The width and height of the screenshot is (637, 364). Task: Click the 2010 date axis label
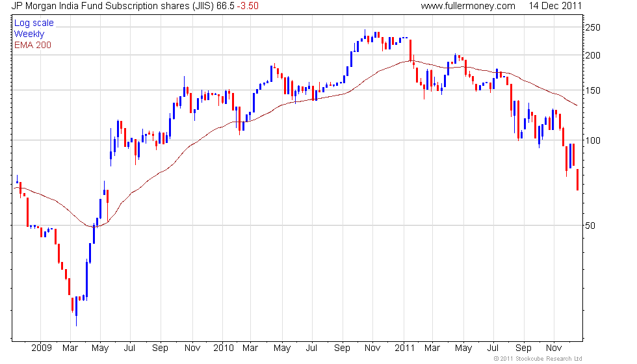pos(224,348)
